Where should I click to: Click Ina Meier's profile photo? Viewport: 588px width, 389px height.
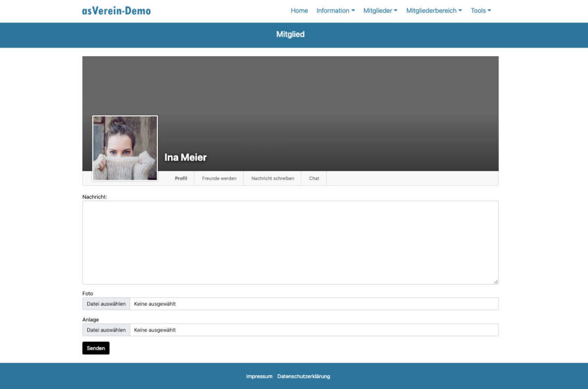125,148
